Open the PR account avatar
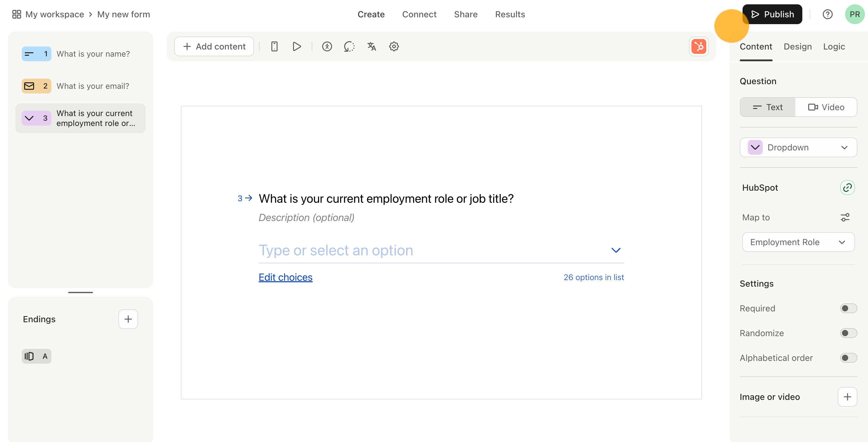The width and height of the screenshot is (868, 442). pyautogui.click(x=854, y=14)
